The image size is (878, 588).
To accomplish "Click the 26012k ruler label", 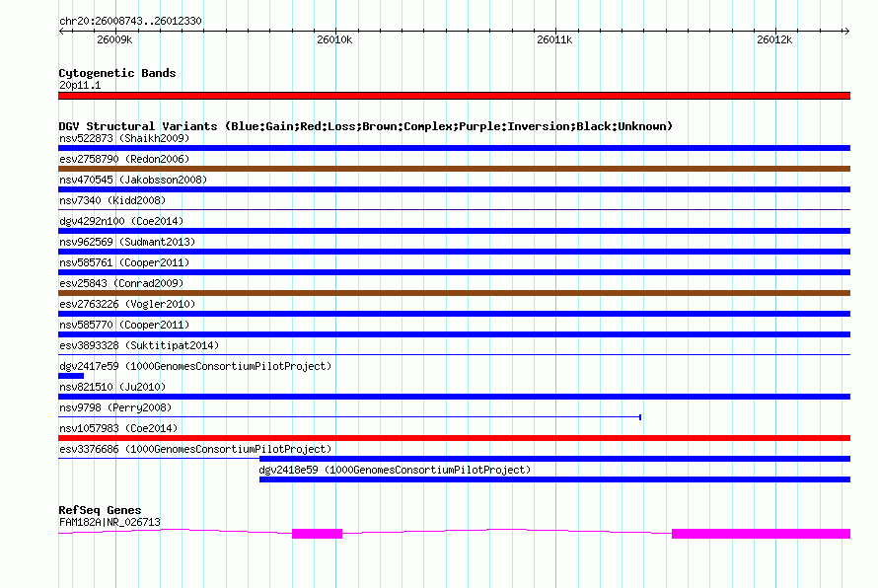I will [775, 39].
